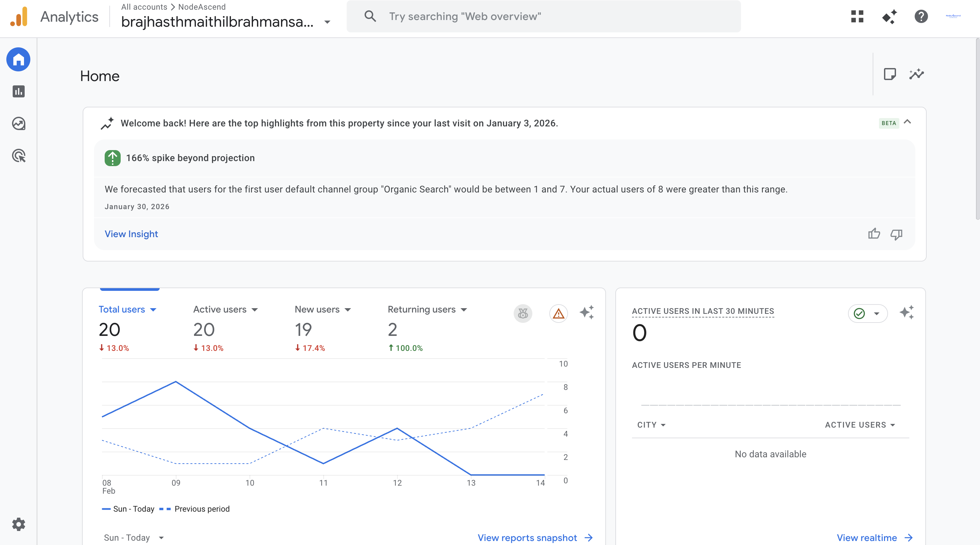Click the data point on Feb 09
Image resolution: width=980 pixels, height=545 pixels.
(175, 381)
